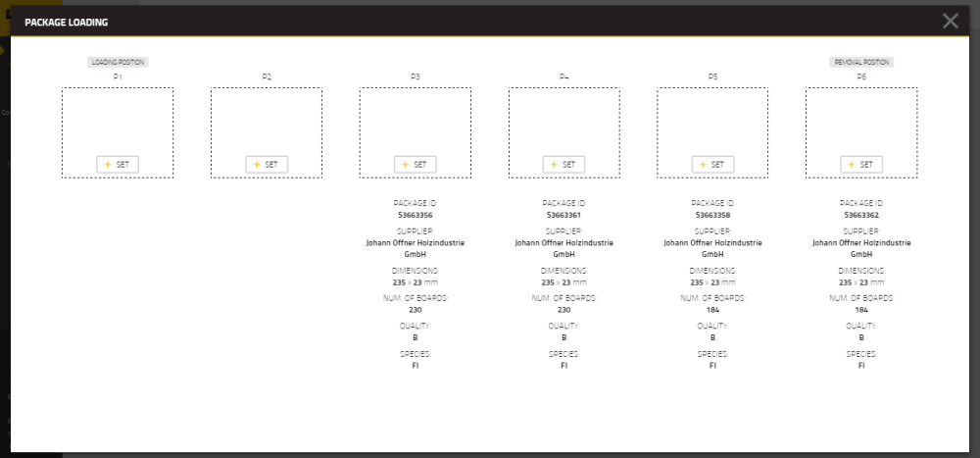
Task: Click SET in the P4 slot
Action: click(x=563, y=165)
